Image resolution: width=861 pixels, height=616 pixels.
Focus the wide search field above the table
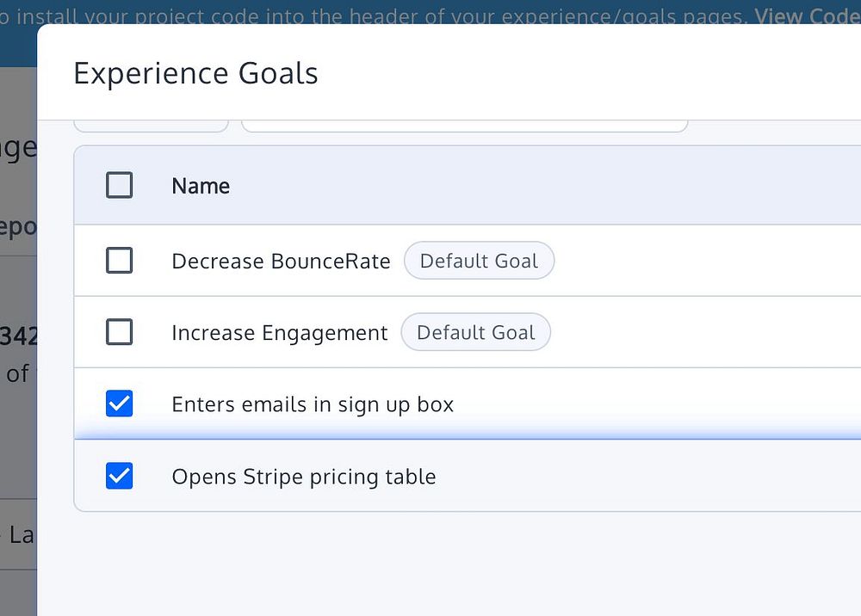(464, 126)
